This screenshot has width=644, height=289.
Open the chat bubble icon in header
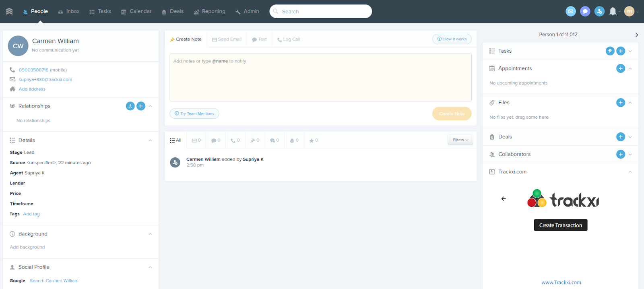click(585, 11)
